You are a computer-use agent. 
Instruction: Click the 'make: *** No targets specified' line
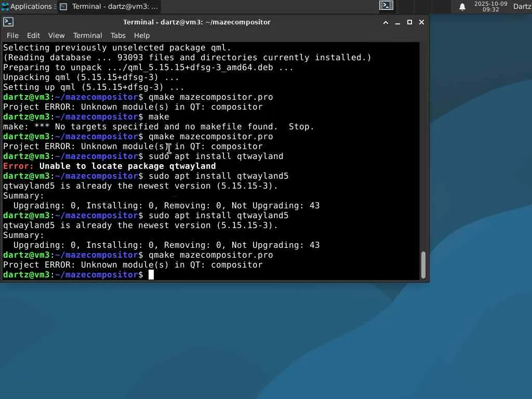click(x=158, y=127)
